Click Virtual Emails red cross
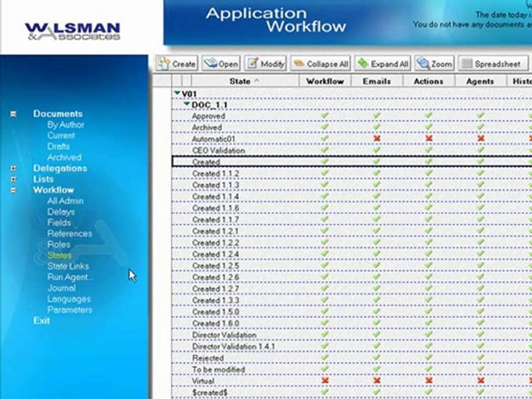This screenshot has height=399, width=532. point(377,381)
